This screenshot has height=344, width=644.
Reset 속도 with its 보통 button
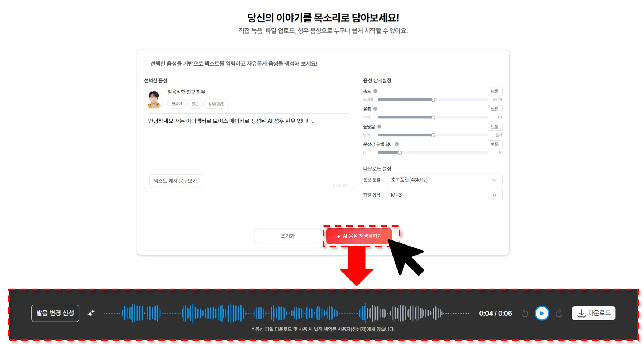point(494,92)
